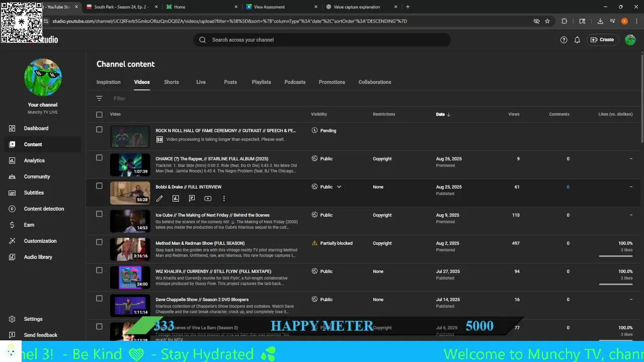644x362 pixels.
Task: Open the Method Man & Redman Show title
Action: click(x=200, y=243)
